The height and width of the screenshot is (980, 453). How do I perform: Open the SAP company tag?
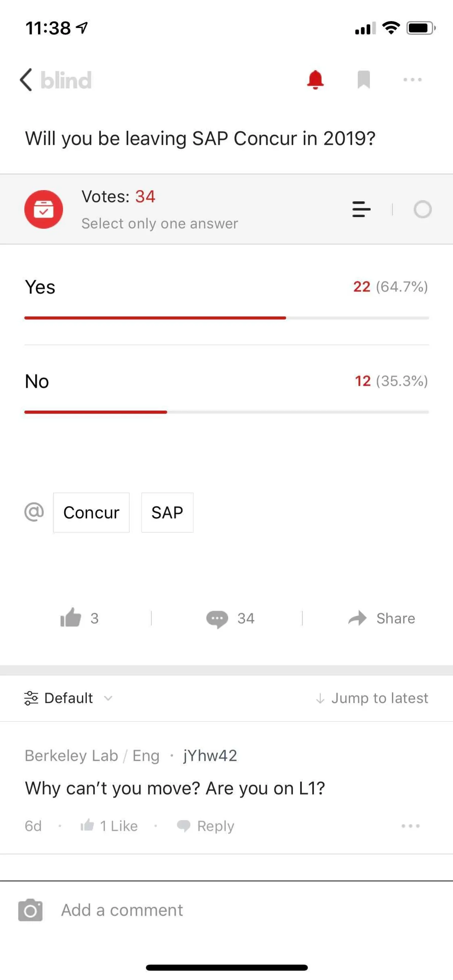point(167,513)
